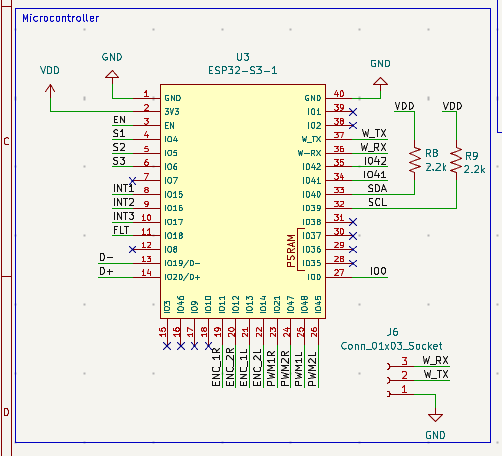This screenshot has width=502, height=456.
Task: Select the J6 reference designator
Action: click(392, 332)
